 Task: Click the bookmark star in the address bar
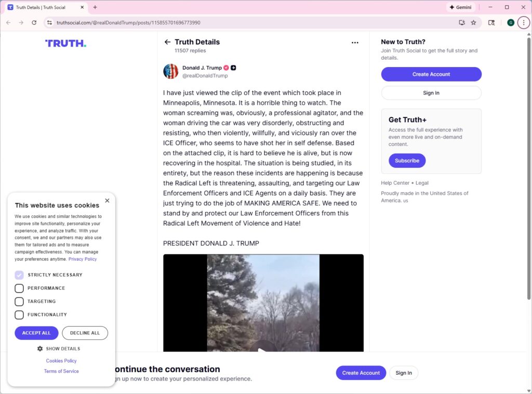point(473,23)
